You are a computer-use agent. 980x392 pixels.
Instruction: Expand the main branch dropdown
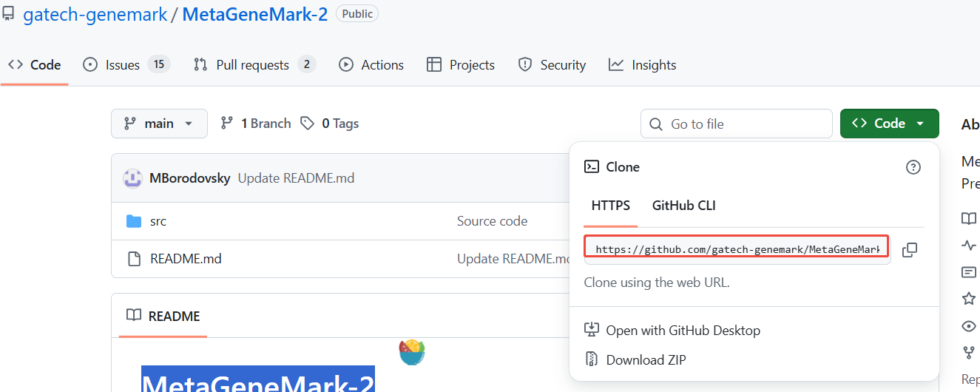(x=159, y=124)
